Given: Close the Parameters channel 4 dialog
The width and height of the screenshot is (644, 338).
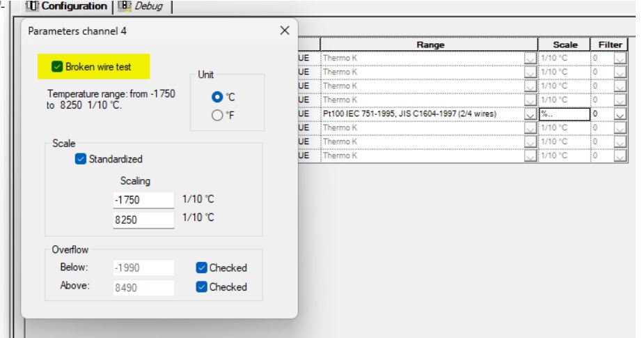Looking at the screenshot, I should point(285,31).
